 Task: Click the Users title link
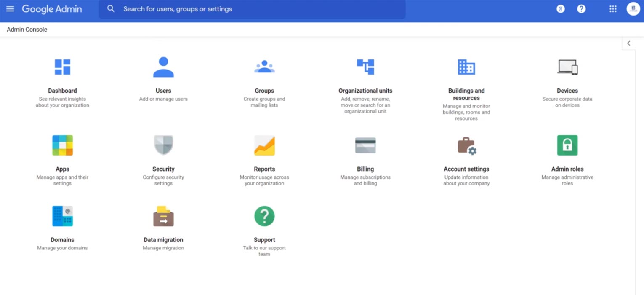tap(163, 91)
